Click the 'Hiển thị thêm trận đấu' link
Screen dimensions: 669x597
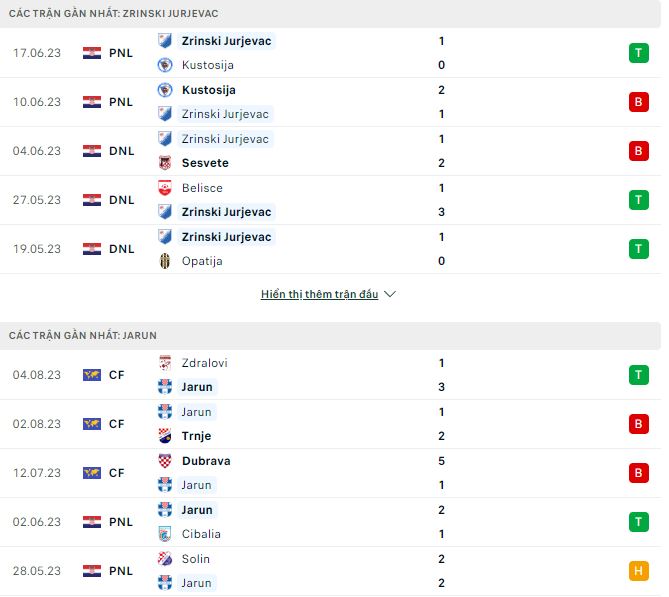(319, 295)
